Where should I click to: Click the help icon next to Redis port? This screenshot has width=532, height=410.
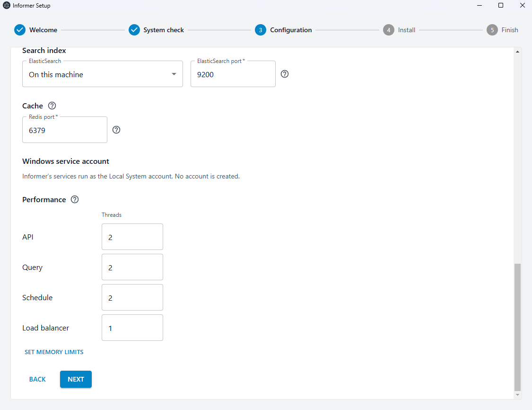coord(116,130)
